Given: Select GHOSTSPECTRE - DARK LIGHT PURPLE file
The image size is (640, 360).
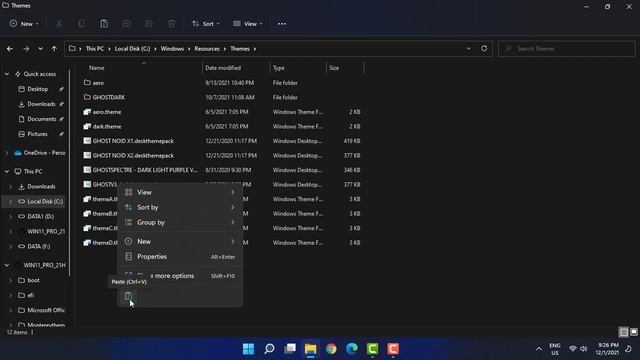Looking at the screenshot, I should coord(145,170).
